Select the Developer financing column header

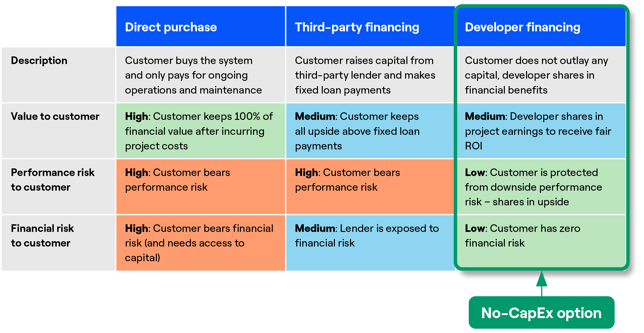coord(541,27)
